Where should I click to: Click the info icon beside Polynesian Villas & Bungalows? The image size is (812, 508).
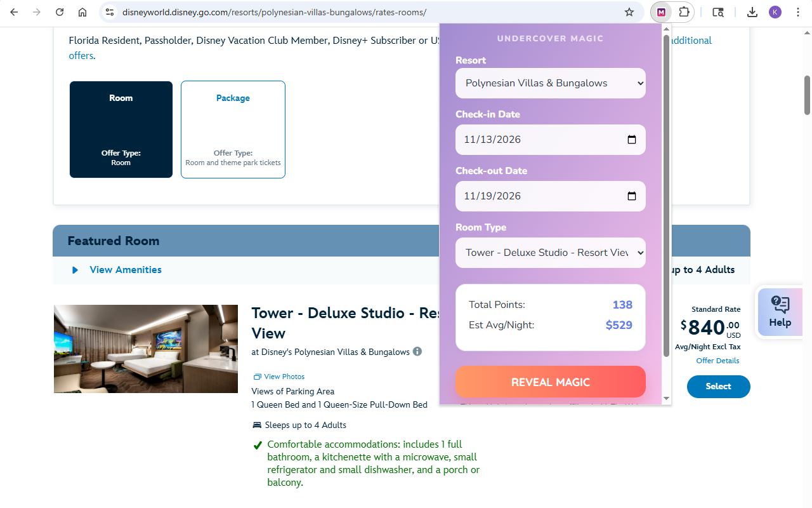[x=417, y=351]
